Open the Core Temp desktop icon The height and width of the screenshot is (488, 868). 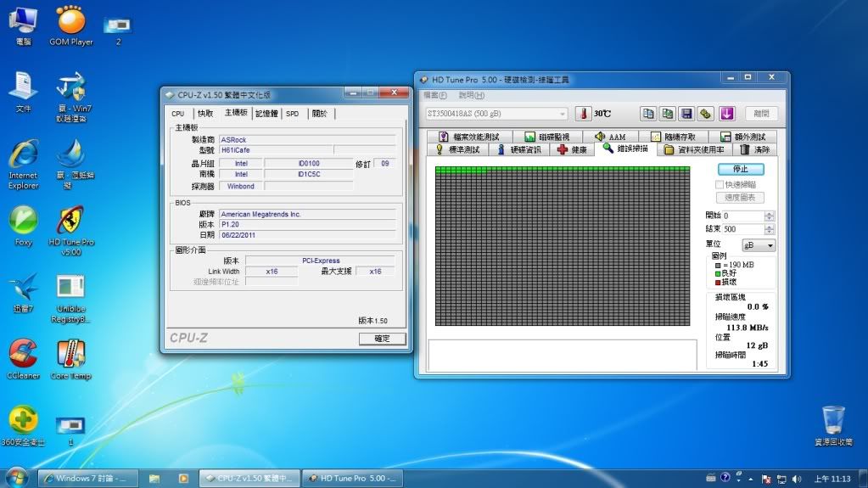70,354
